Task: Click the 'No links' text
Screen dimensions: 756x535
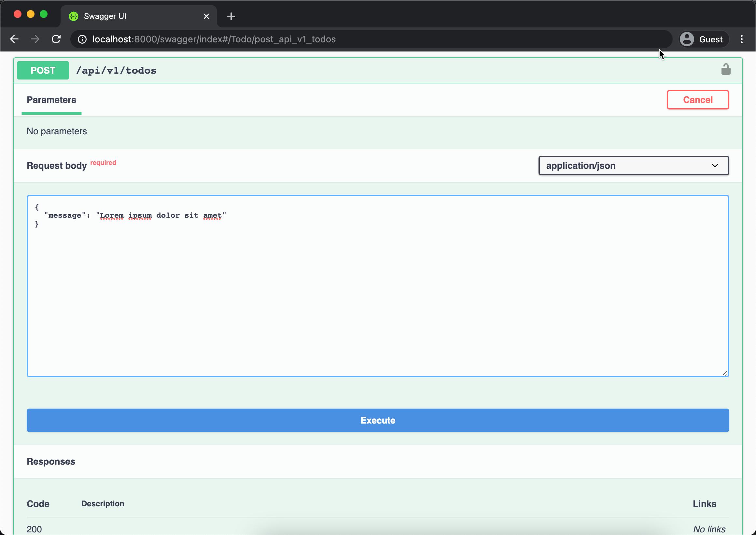Action: pos(709,529)
